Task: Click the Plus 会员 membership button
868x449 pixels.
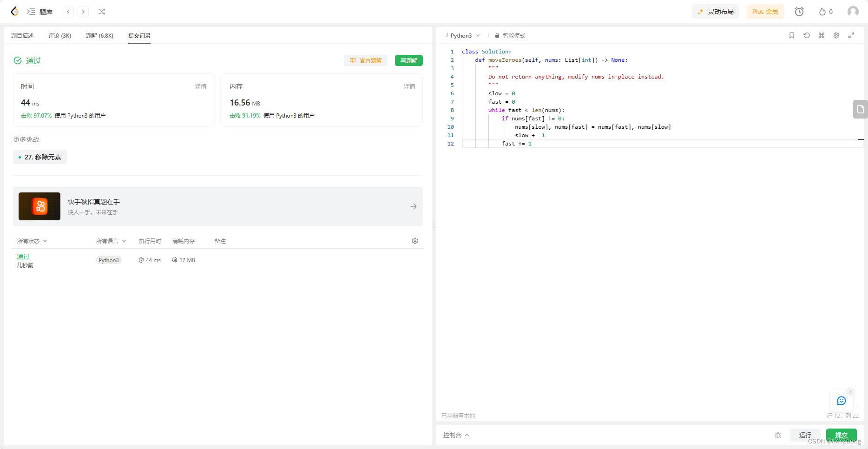Action: pyautogui.click(x=765, y=12)
